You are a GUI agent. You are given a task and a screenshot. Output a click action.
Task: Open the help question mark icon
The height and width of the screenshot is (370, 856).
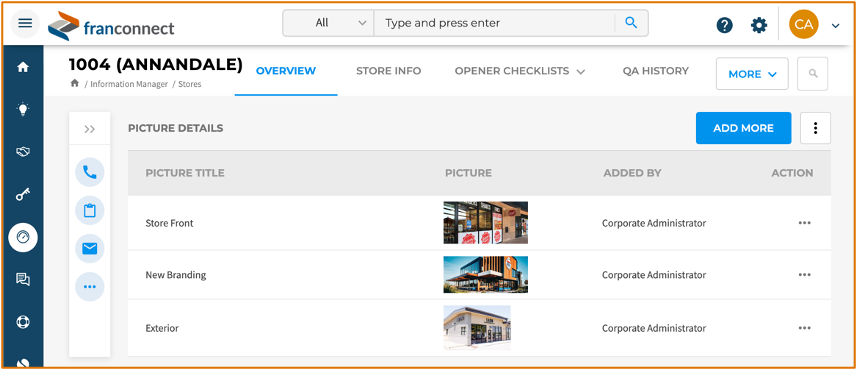pyautogui.click(x=724, y=25)
